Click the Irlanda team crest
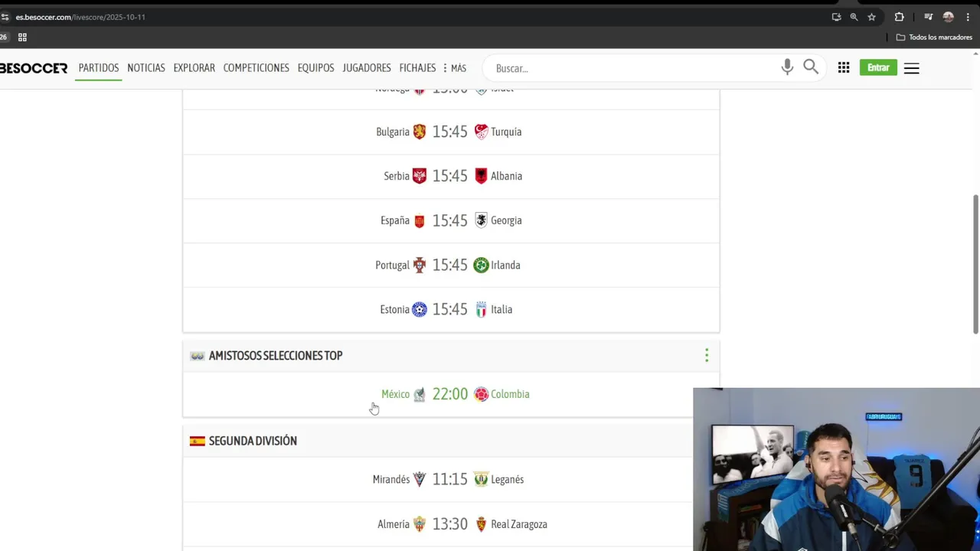This screenshot has width=980, height=551. (x=481, y=265)
